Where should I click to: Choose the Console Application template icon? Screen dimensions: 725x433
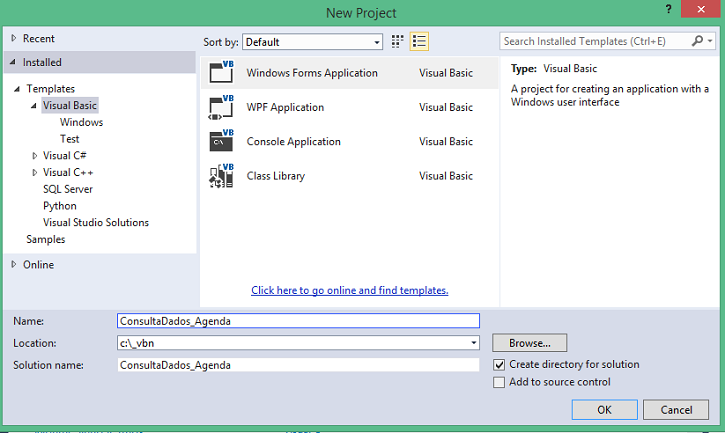coord(221,141)
